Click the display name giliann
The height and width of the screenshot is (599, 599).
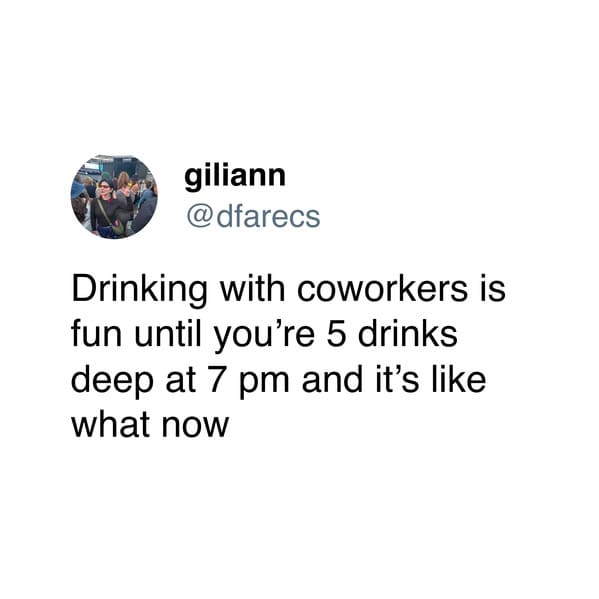coord(235,178)
